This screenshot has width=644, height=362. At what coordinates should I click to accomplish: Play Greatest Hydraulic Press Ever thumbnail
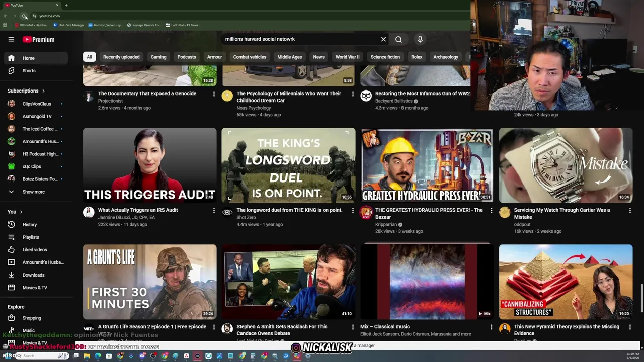click(427, 165)
